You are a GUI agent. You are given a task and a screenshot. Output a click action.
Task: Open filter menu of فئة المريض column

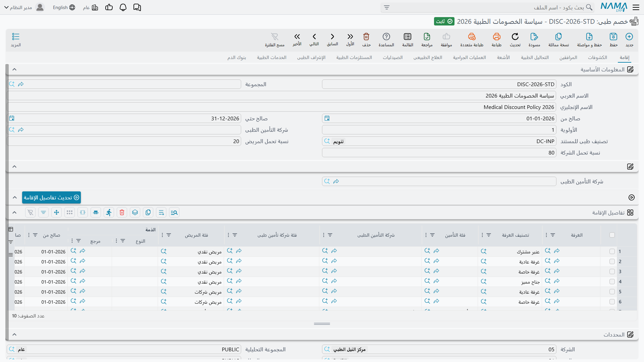pyautogui.click(x=169, y=235)
